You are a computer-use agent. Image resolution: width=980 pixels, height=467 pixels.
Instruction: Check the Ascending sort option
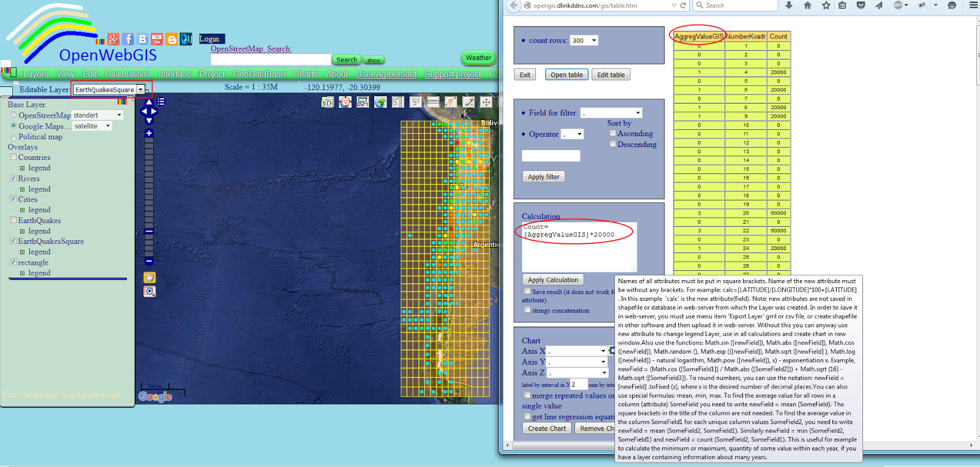click(x=612, y=133)
